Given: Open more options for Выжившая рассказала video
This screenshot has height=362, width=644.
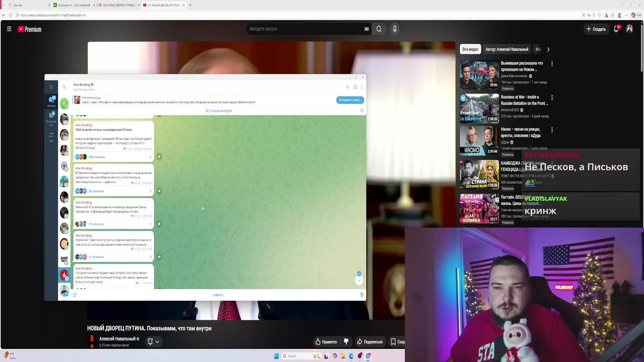Looking at the screenshot, I should coord(552,64).
